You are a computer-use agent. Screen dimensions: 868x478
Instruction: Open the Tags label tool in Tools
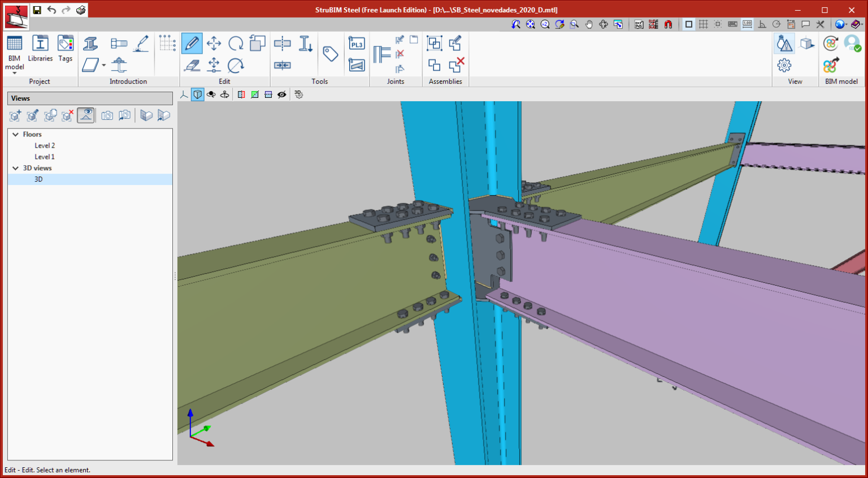[330, 54]
